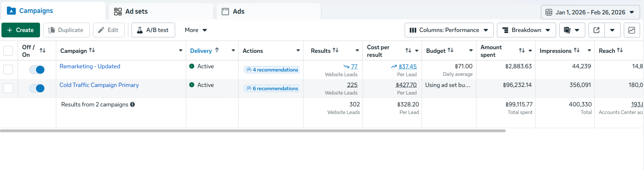Turn off Remarketing - Updated campaign toggle
644x170 pixels.
point(37,70)
